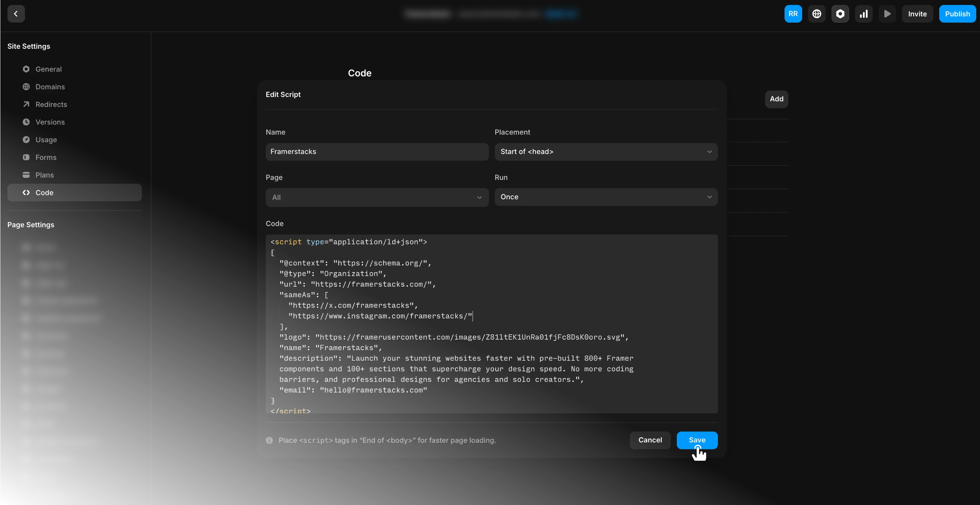Click the info icon by script tip
The width and height of the screenshot is (980, 505).
[269, 441]
